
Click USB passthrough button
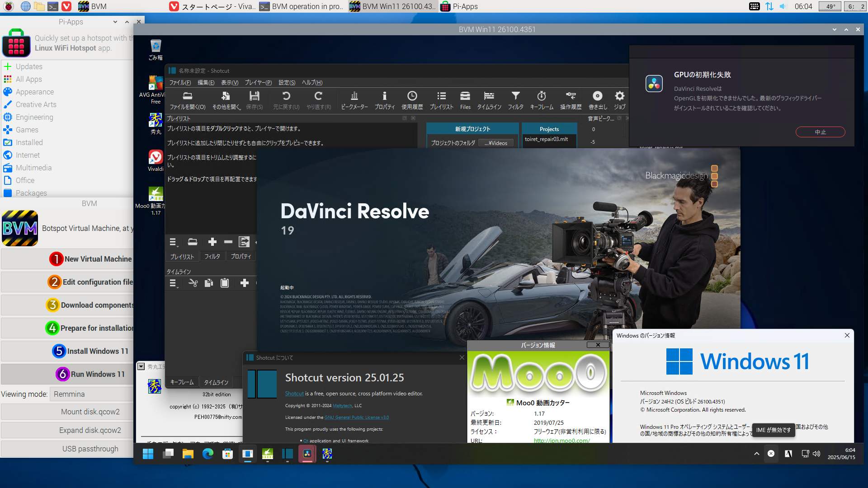[67, 449]
